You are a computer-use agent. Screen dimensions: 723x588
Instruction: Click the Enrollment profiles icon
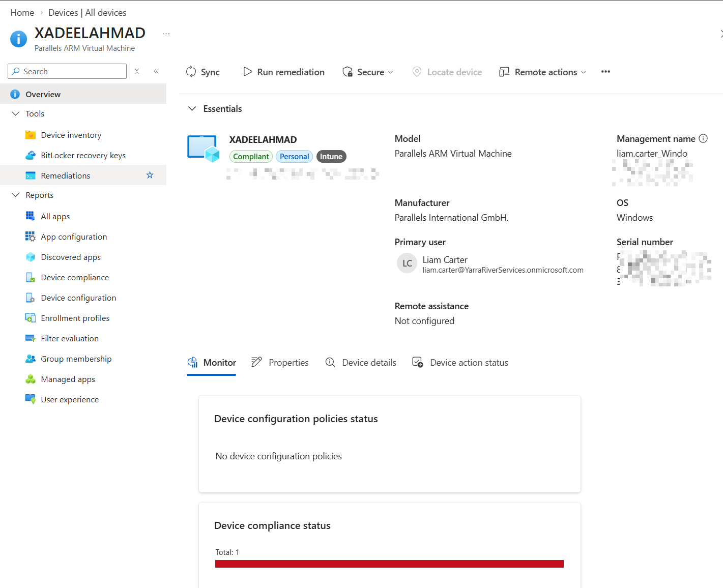tap(31, 318)
